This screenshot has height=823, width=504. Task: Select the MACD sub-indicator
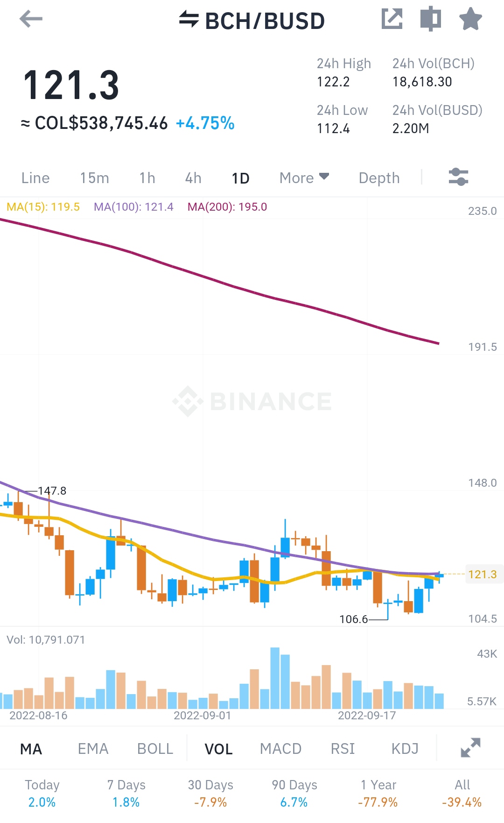(280, 749)
